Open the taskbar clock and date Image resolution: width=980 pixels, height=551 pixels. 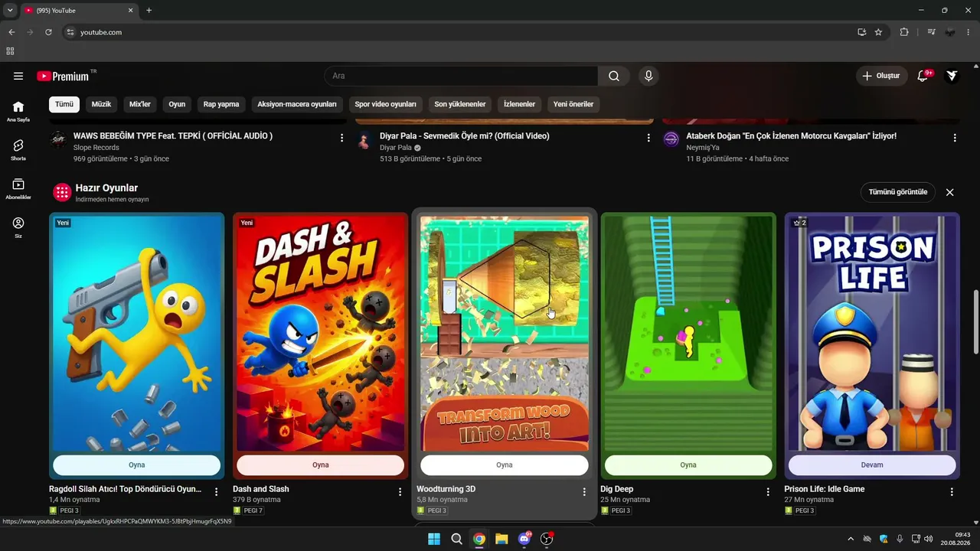click(x=955, y=539)
